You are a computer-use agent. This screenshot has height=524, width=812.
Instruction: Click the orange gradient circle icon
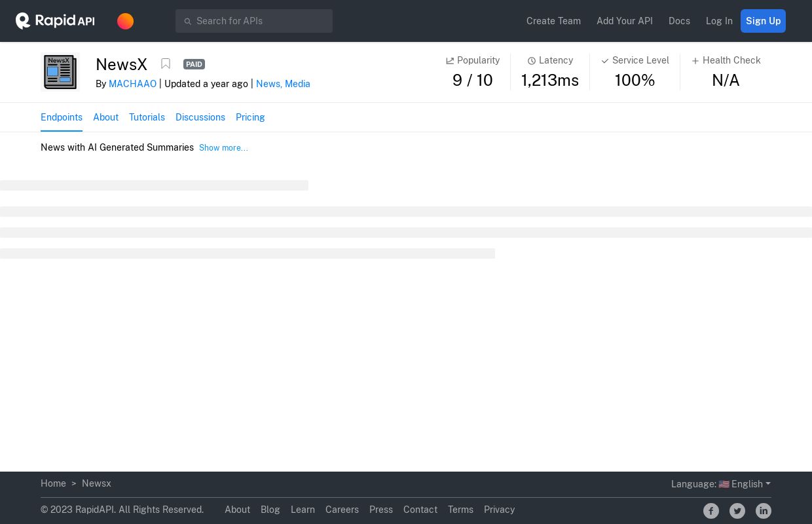125,21
